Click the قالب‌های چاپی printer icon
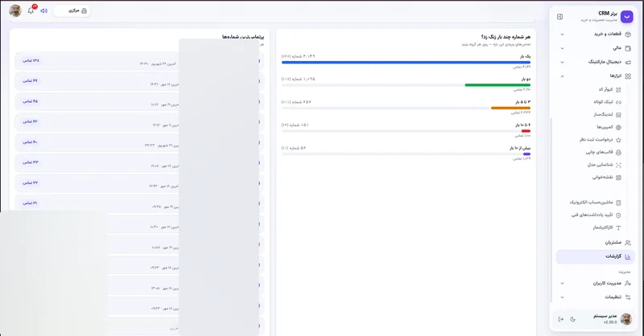644x336 pixels. pos(618,153)
